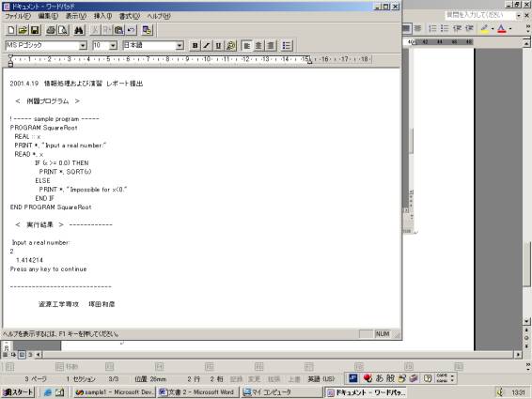Open print preview from the toolbar

(x=63, y=30)
